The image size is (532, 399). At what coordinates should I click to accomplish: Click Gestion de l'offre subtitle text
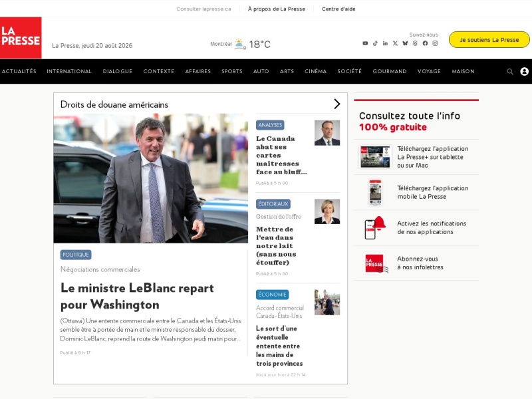tap(279, 217)
